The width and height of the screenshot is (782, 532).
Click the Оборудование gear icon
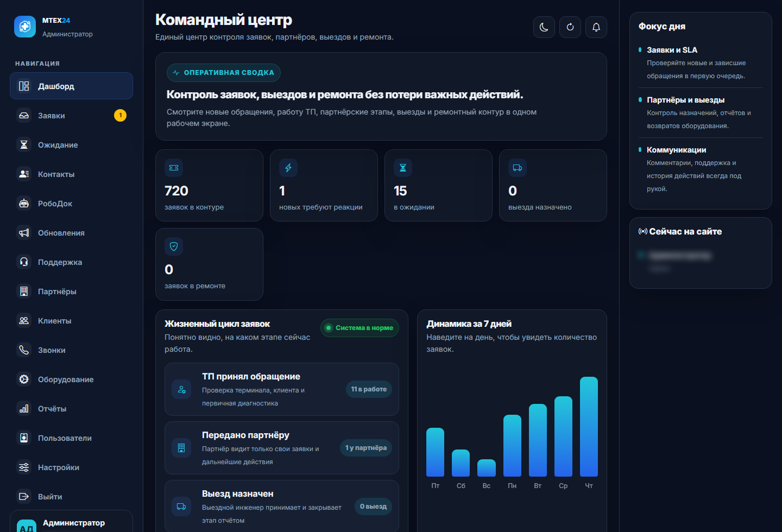pos(24,379)
